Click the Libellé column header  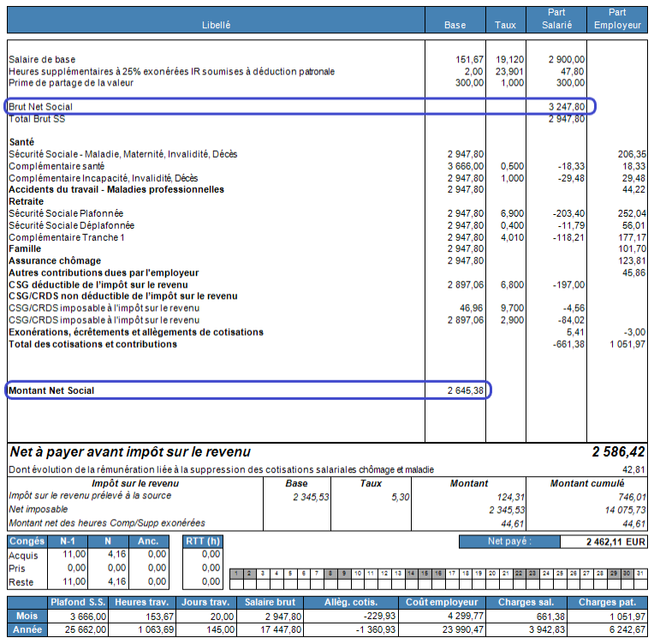coord(216,25)
